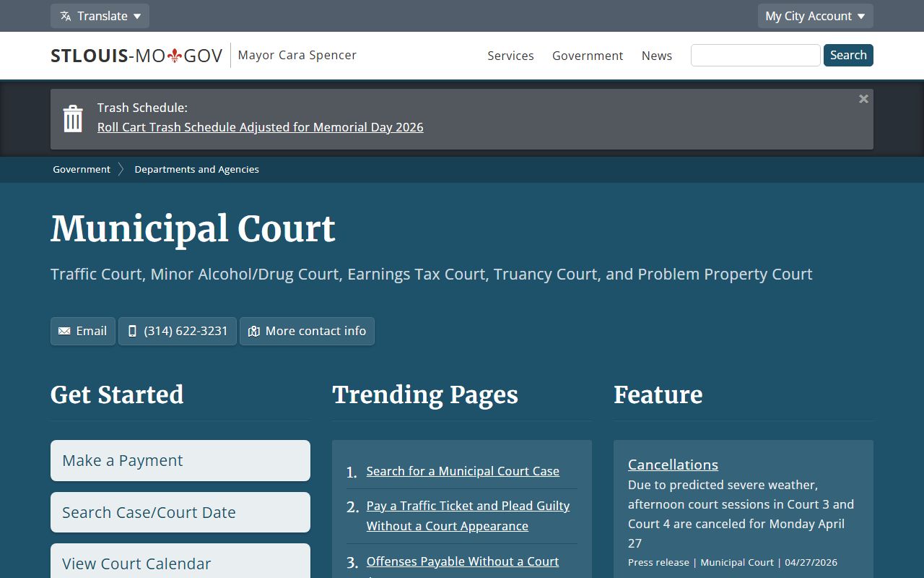The image size is (924, 578).
Task: Open the Services menu
Action: point(510,56)
